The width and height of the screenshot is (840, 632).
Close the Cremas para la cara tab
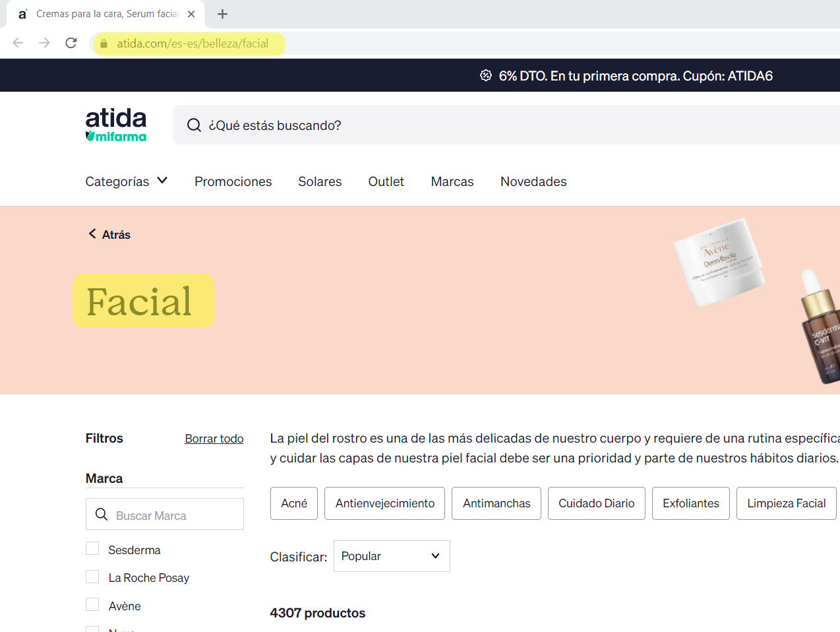tap(191, 14)
